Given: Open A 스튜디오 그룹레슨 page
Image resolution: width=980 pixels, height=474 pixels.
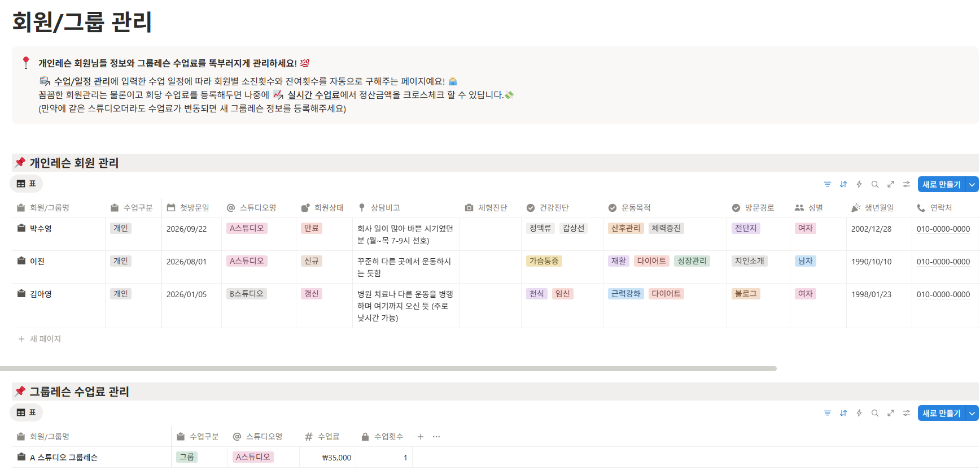Looking at the screenshot, I should click(64, 458).
